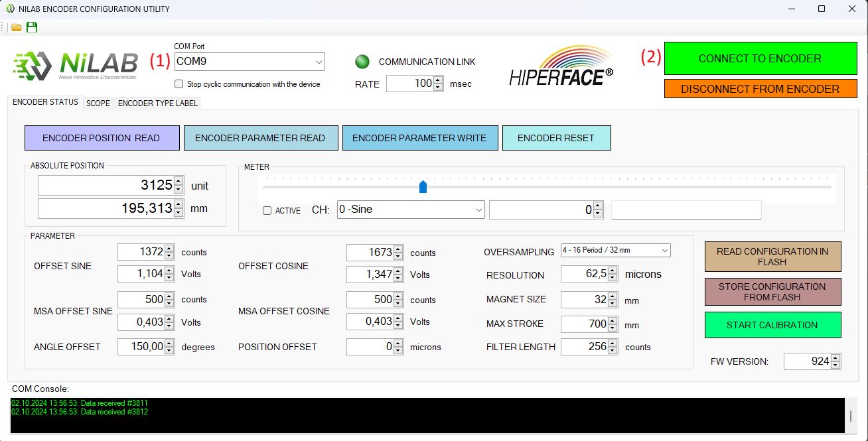Click DISCONNECT FROM ENCODER
Screen dimensions: 868x441
tap(760, 88)
